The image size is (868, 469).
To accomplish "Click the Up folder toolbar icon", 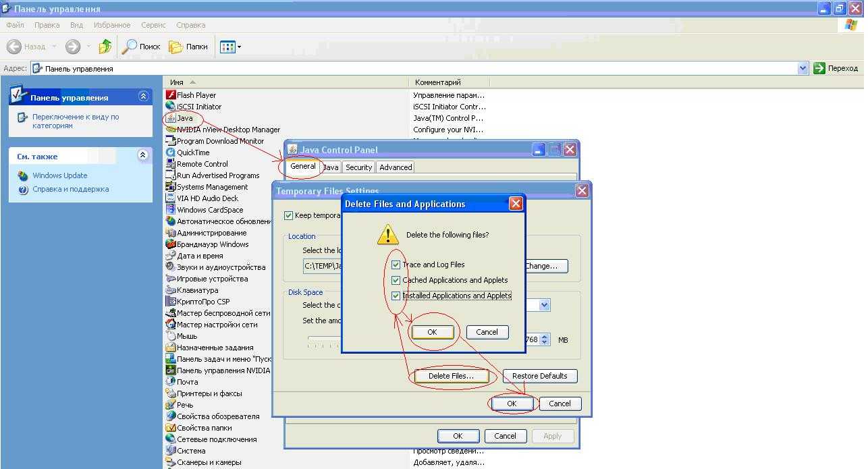I will (x=105, y=47).
